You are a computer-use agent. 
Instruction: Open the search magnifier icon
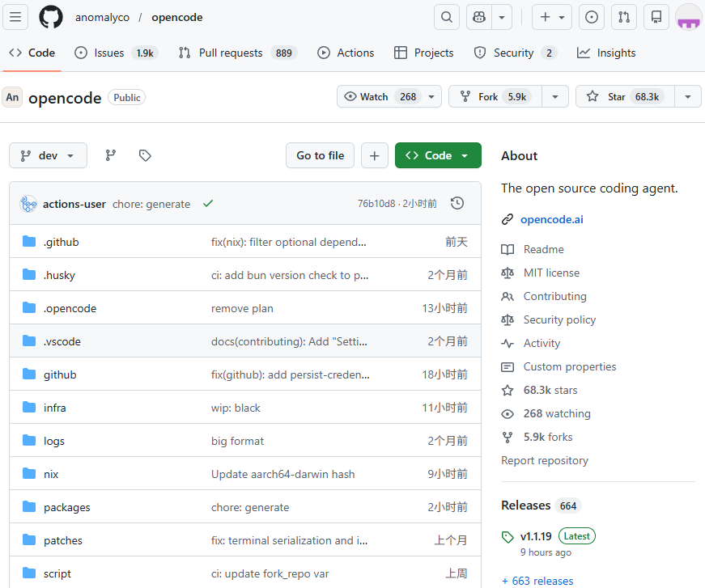pyautogui.click(x=446, y=17)
